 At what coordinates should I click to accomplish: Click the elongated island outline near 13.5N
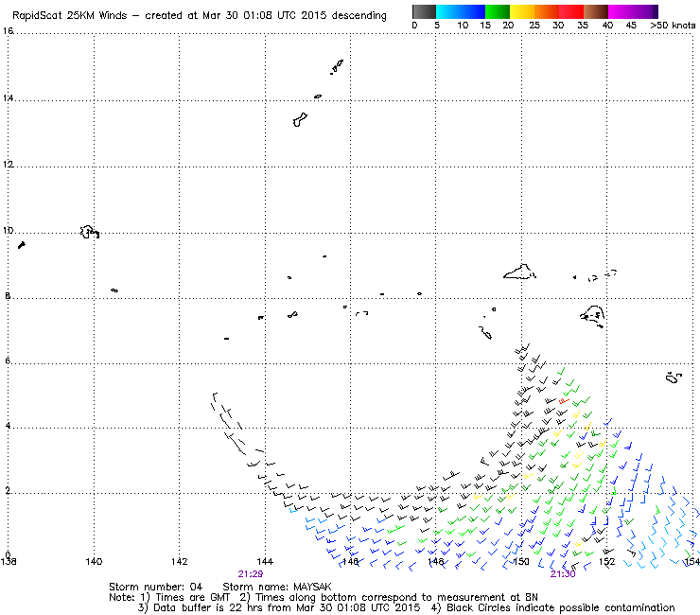point(300,120)
